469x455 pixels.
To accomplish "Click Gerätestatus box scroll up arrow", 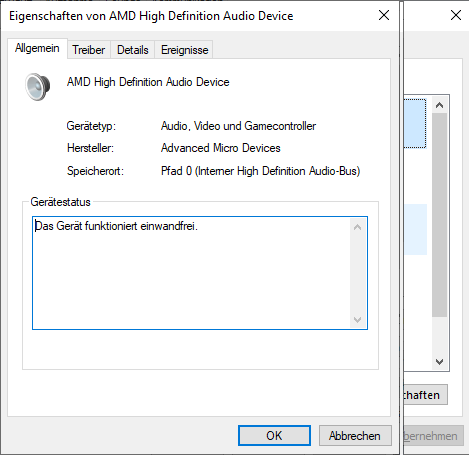I will pyautogui.click(x=358, y=227).
